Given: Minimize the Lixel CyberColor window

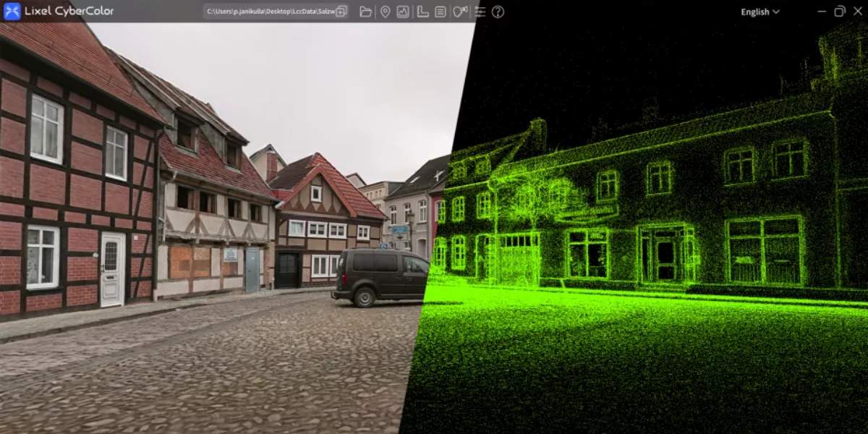Looking at the screenshot, I should (x=822, y=11).
